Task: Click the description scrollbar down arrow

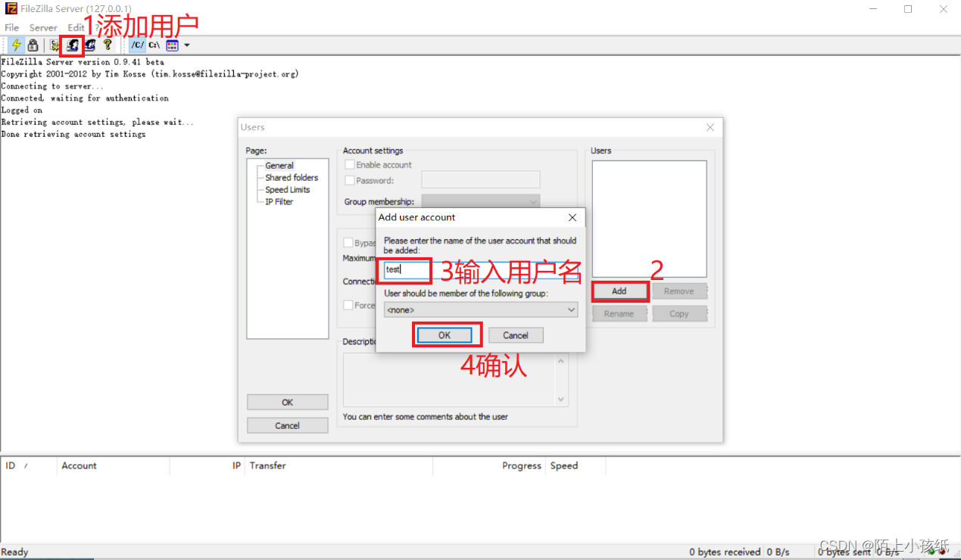Action: click(561, 400)
